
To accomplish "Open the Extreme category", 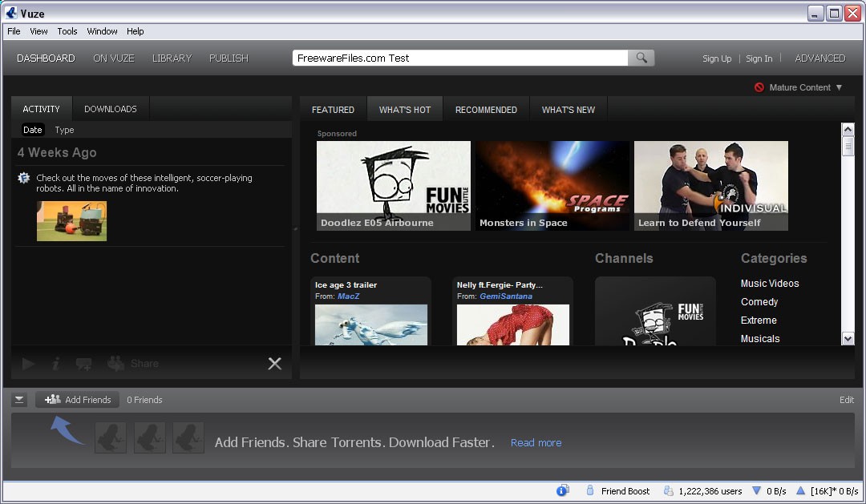I will click(x=759, y=321).
